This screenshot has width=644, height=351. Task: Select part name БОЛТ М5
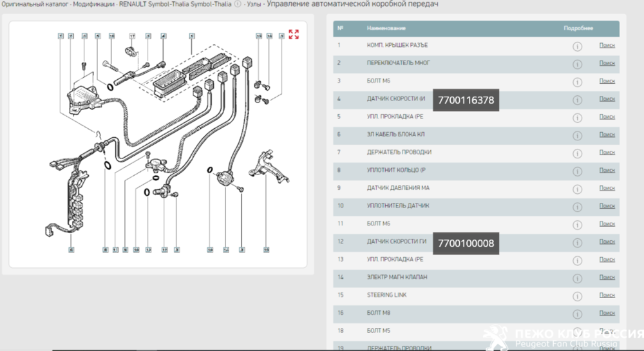(x=378, y=330)
